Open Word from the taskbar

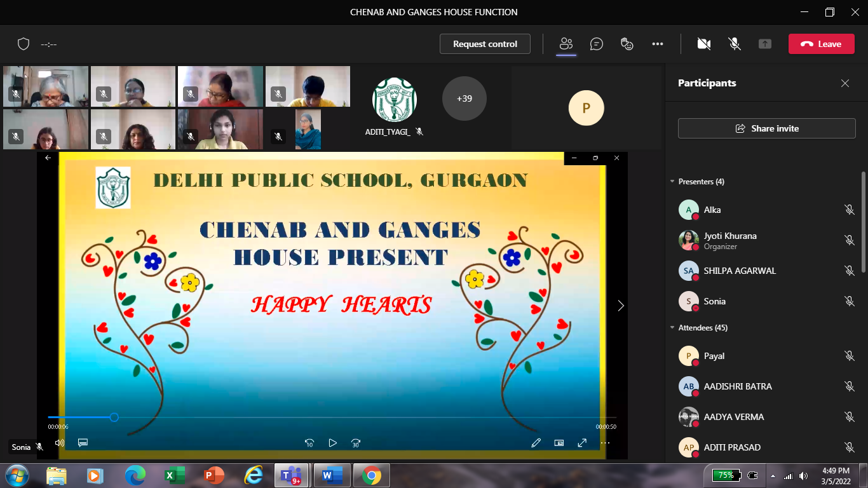pos(332,475)
